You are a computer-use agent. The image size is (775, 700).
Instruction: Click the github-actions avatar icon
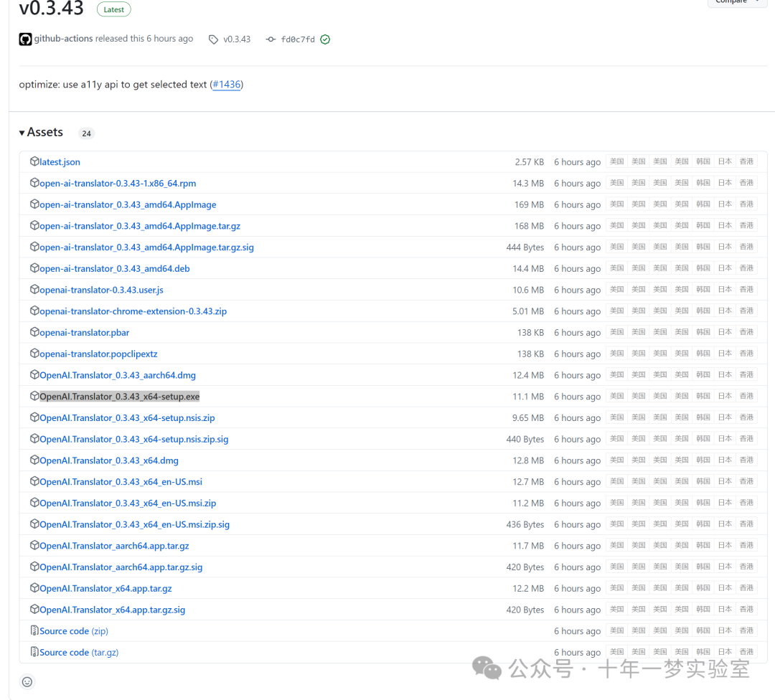click(x=25, y=39)
